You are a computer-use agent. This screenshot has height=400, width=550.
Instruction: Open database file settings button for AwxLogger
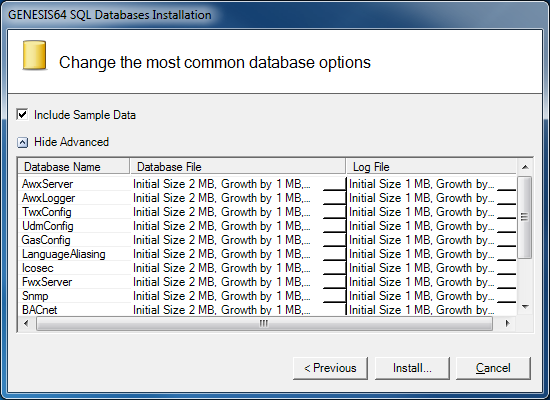[334, 198]
